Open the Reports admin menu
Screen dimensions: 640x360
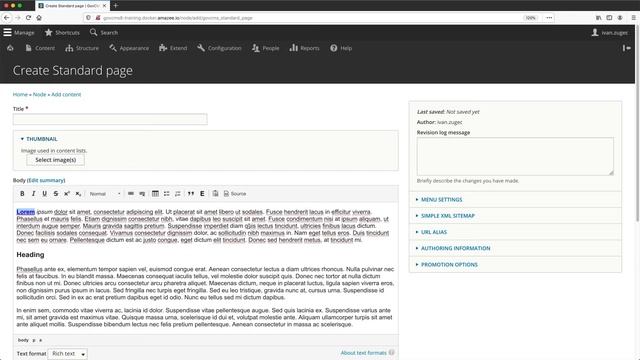[304, 48]
